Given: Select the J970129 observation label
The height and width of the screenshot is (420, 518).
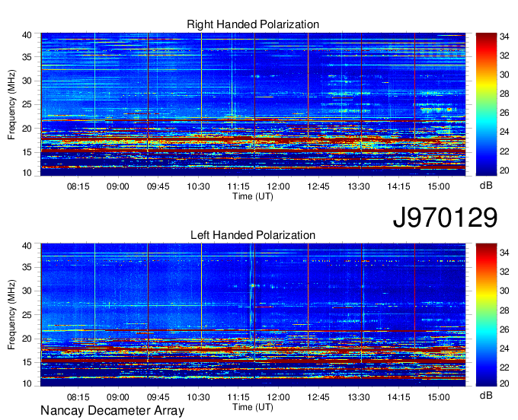Looking at the screenshot, I should [445, 217].
